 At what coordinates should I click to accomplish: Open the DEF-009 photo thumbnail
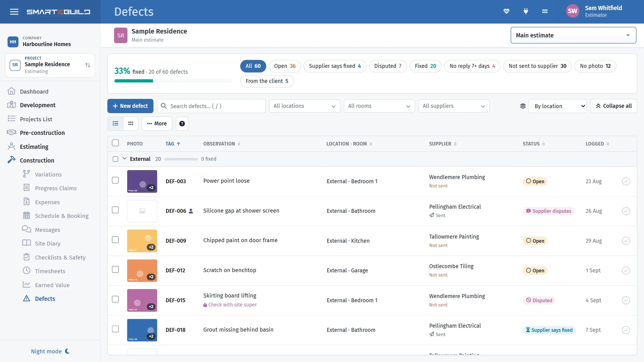(x=142, y=241)
